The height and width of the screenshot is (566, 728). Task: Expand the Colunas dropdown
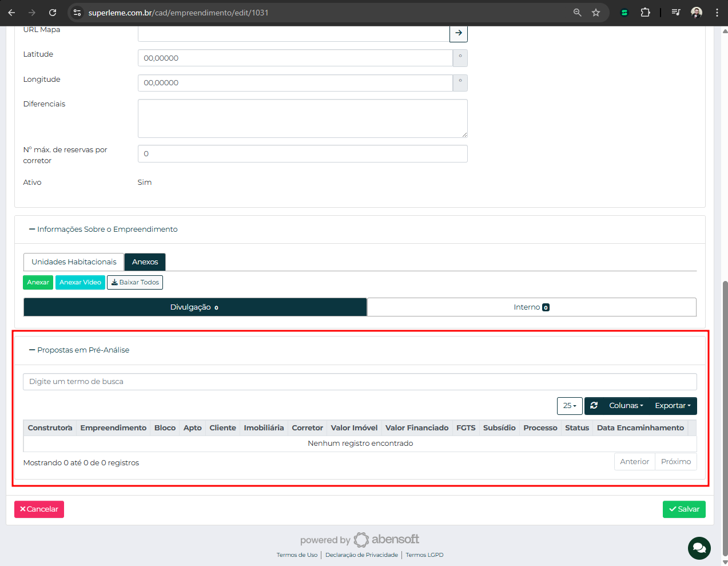(626, 406)
